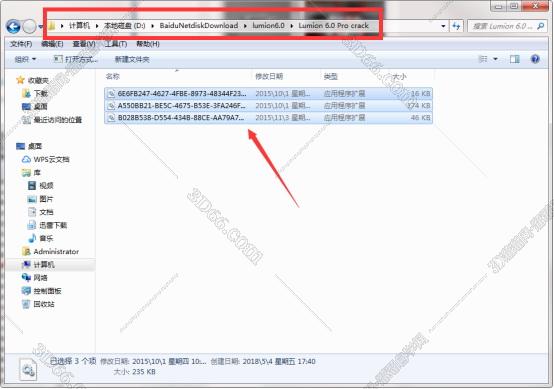
Task: Click the 打开方式... button
Action: click(75, 59)
